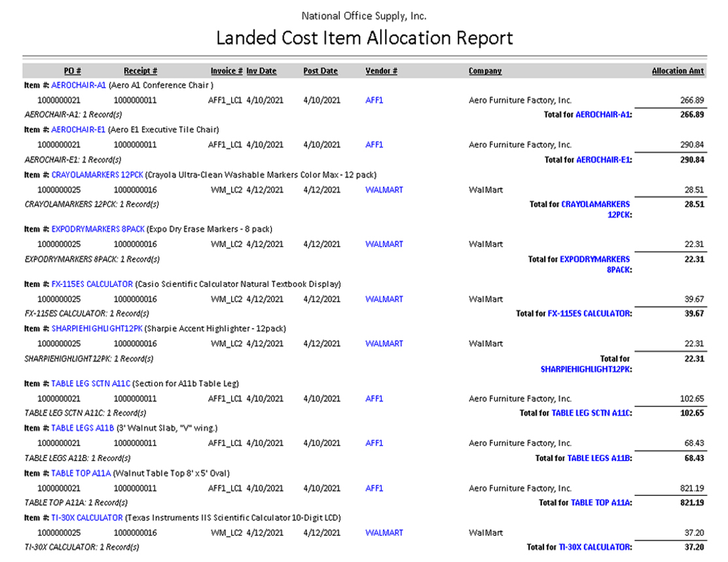
Task: Open TABLE LEGS A11B link beside Item #
Action: pos(82,428)
